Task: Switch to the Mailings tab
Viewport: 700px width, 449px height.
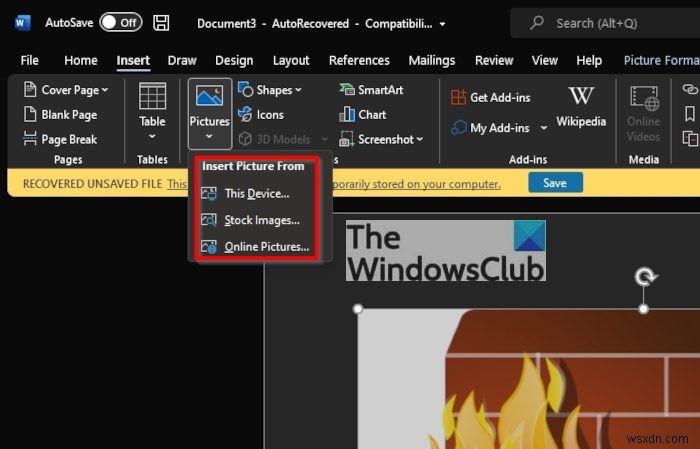Action: click(432, 60)
